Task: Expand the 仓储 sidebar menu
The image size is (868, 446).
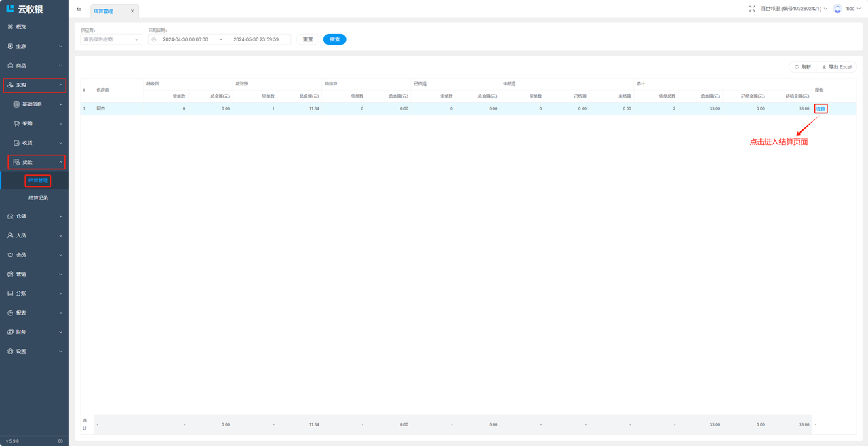Action: (x=34, y=216)
